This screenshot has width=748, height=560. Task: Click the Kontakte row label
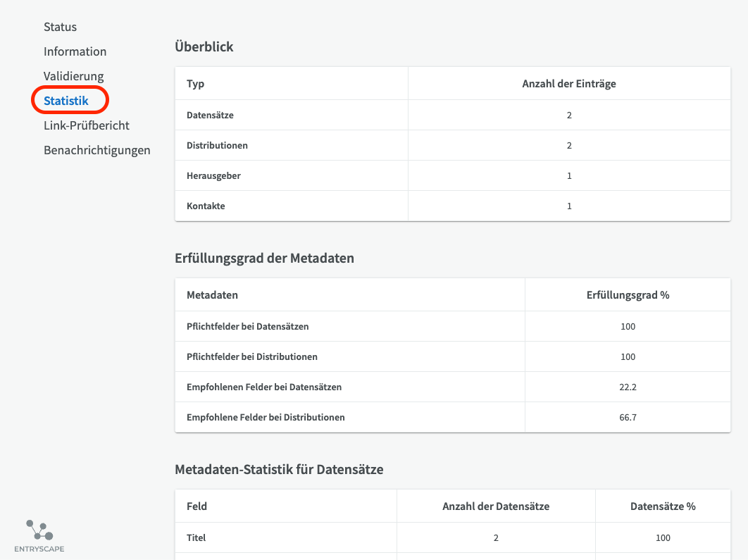206,206
